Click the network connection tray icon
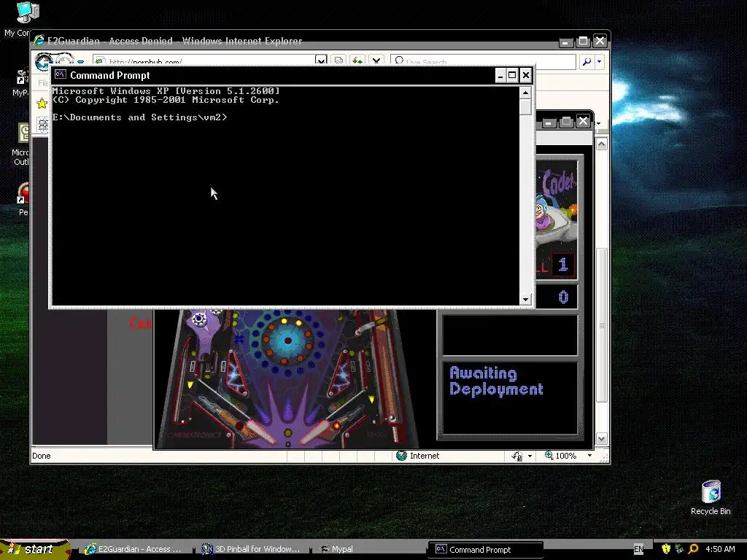The height and width of the screenshot is (560, 747). pos(679,549)
